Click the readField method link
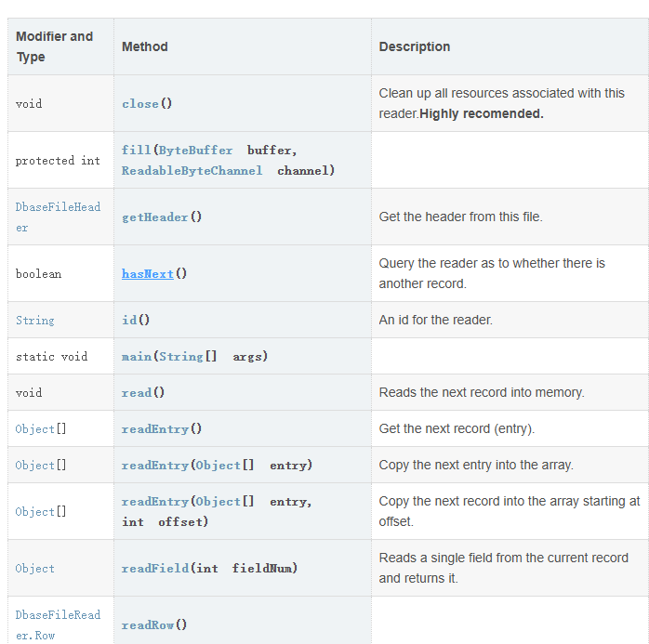Image resolution: width=649 pixels, height=644 pixels. (x=154, y=568)
